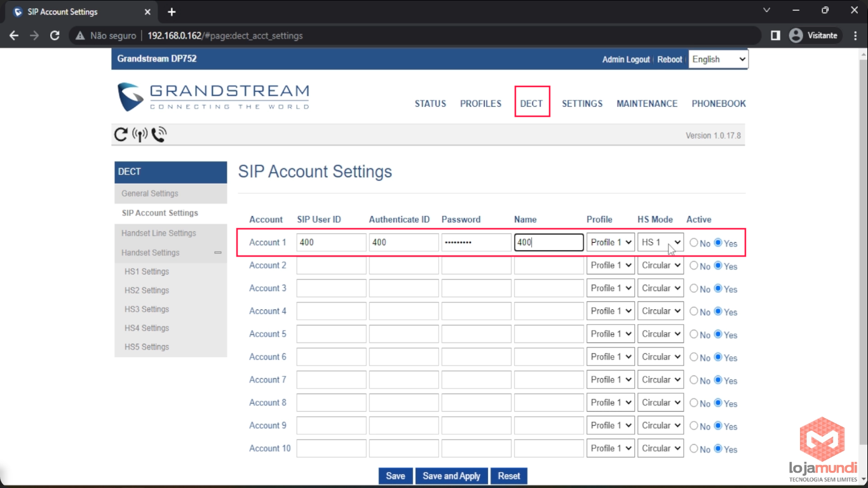Open the MAINTENANCE menu
Viewport: 868px width, 488px height.
click(x=647, y=104)
